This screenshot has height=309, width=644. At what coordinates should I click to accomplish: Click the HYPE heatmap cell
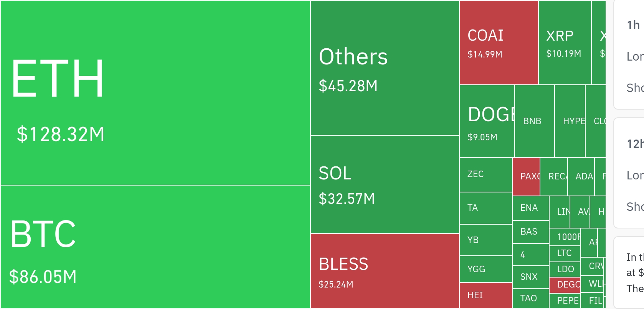pos(570,121)
